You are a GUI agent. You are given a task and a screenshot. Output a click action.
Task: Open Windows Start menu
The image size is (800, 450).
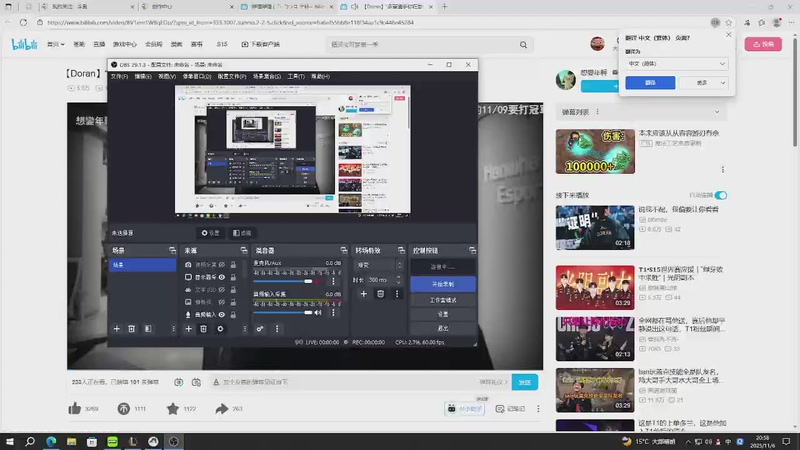click(10, 441)
